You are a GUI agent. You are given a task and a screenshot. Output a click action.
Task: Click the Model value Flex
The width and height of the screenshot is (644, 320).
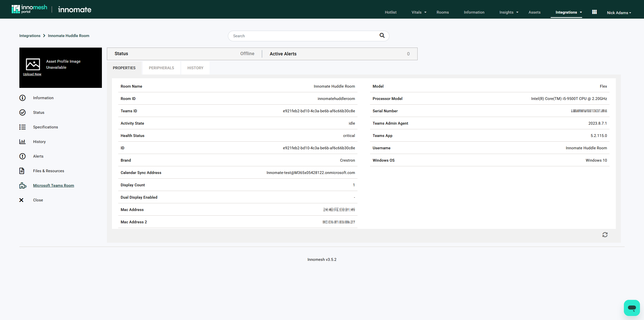coord(603,86)
